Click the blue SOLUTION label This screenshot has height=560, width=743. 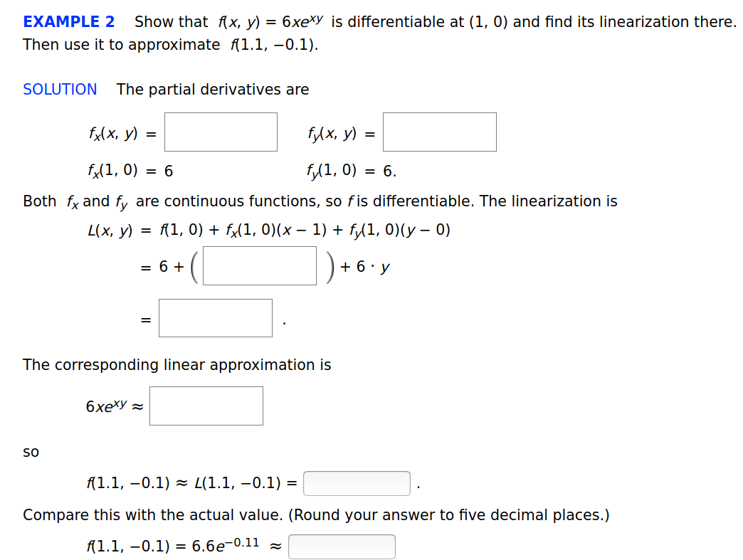pyautogui.click(x=60, y=90)
